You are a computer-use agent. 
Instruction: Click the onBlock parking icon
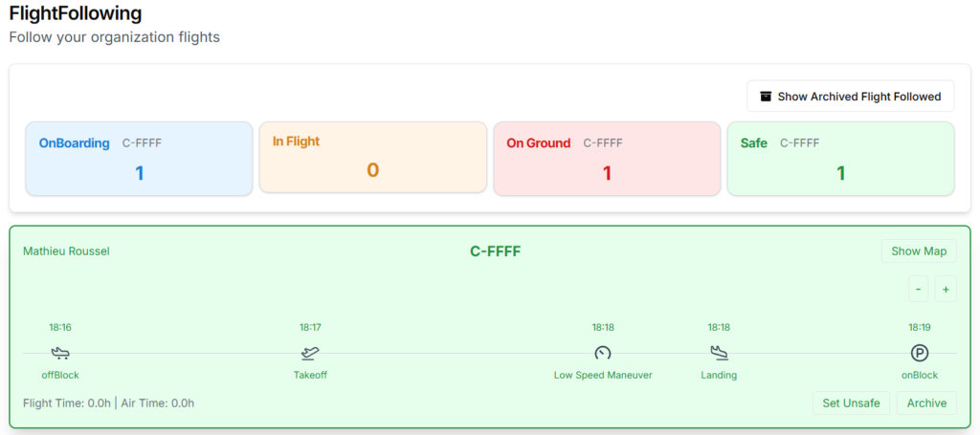920,353
